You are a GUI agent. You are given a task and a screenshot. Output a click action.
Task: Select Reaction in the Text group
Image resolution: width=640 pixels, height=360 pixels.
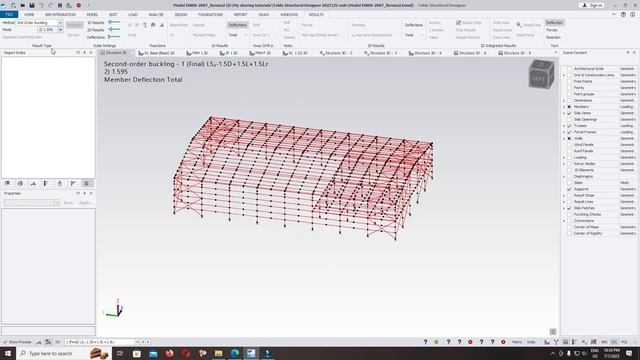coord(553,37)
